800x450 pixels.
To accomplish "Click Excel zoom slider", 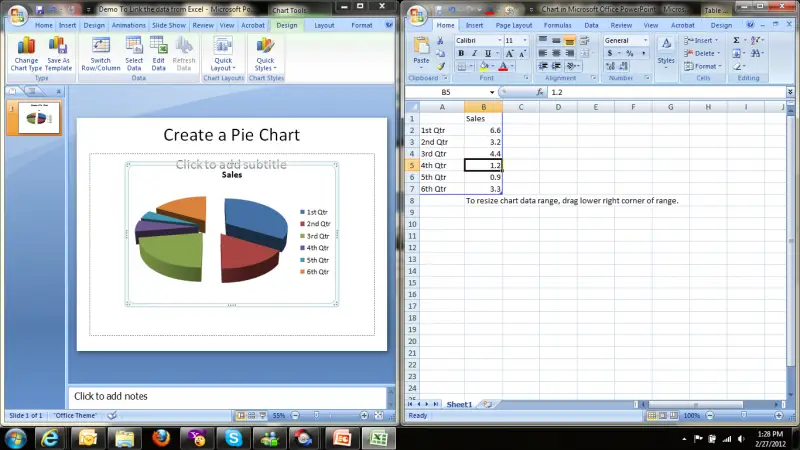I will (x=744, y=415).
